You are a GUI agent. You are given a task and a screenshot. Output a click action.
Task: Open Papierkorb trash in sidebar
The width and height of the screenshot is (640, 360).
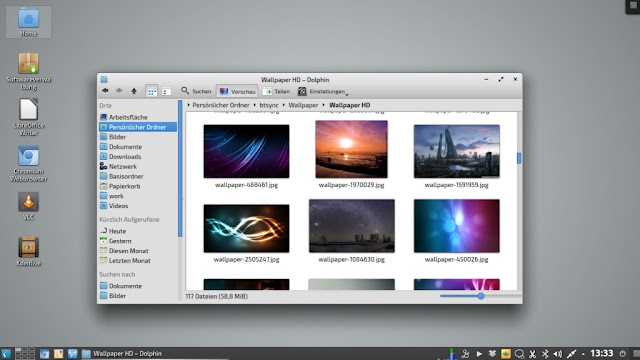point(138,186)
